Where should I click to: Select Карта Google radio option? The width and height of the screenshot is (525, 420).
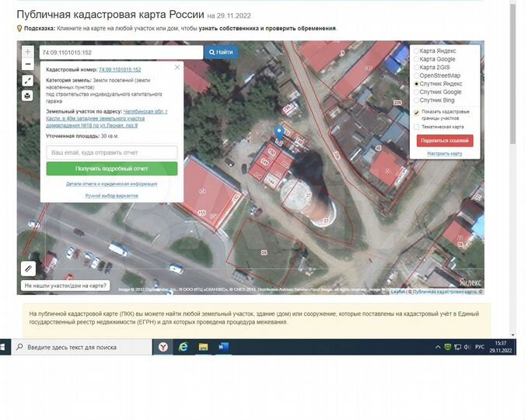coord(417,59)
